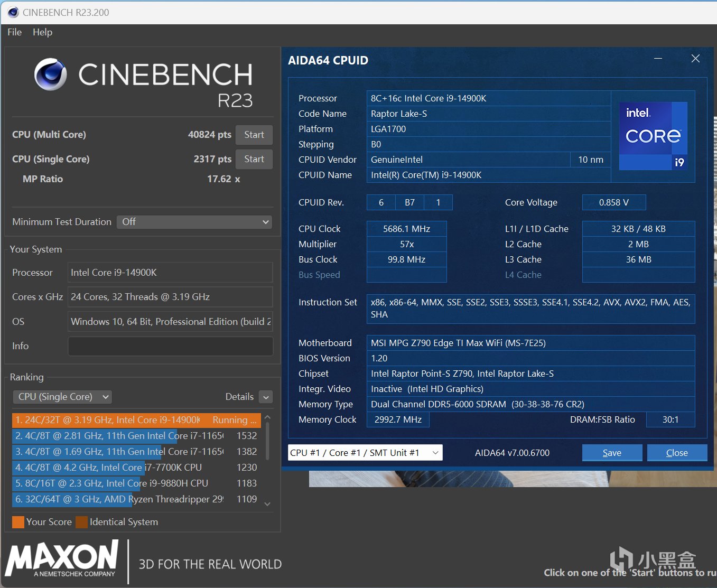Expand the ranking Details arrow

click(x=266, y=397)
